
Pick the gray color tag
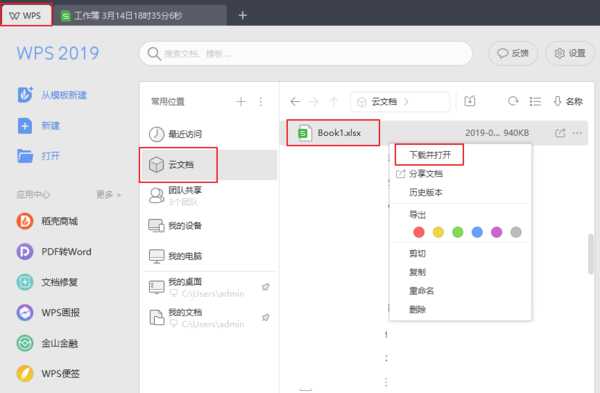pyautogui.click(x=516, y=232)
